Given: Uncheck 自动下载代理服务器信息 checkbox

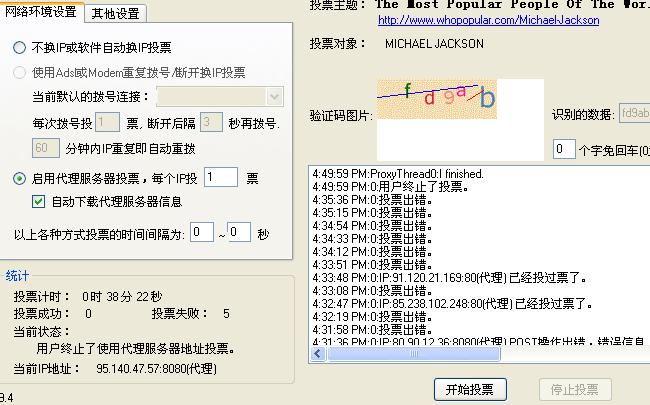Looking at the screenshot, I should tap(39, 201).
